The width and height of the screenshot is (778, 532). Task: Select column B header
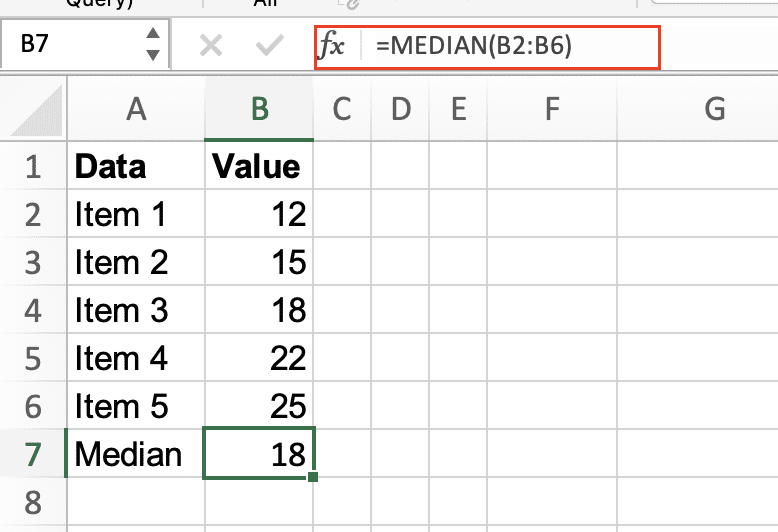point(259,109)
